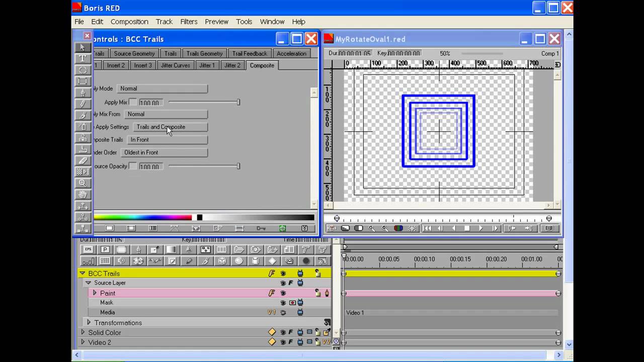
Task: Click the EPS import icon in timeline toolbar
Action: 88,249
